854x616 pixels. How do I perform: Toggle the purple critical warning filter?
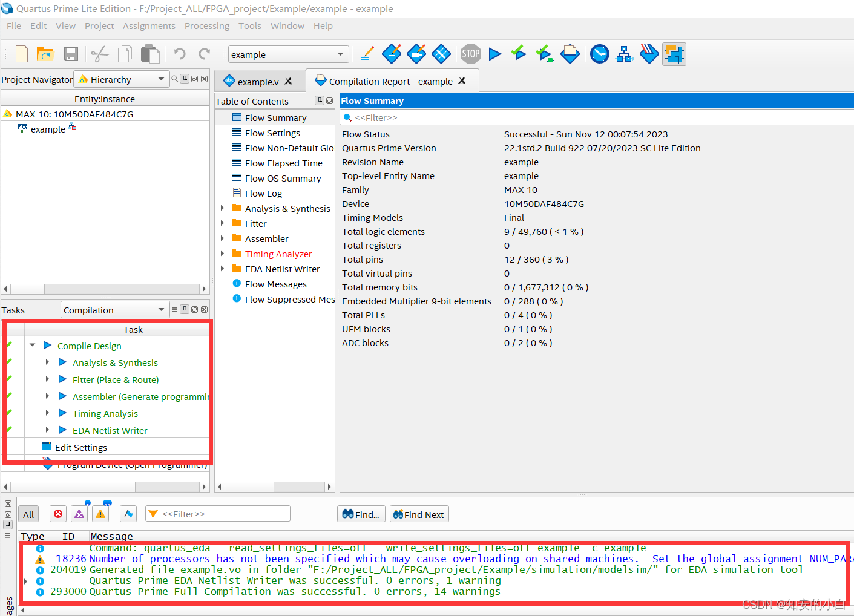click(x=79, y=514)
